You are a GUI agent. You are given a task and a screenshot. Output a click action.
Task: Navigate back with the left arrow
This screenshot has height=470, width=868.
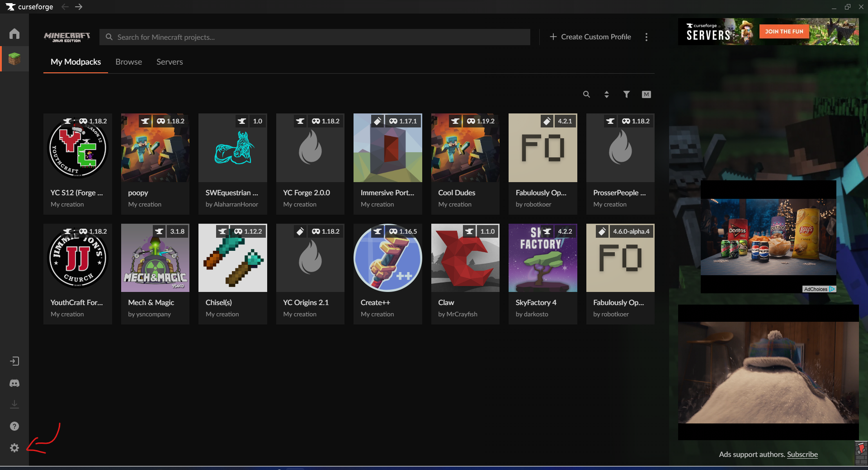tap(65, 7)
